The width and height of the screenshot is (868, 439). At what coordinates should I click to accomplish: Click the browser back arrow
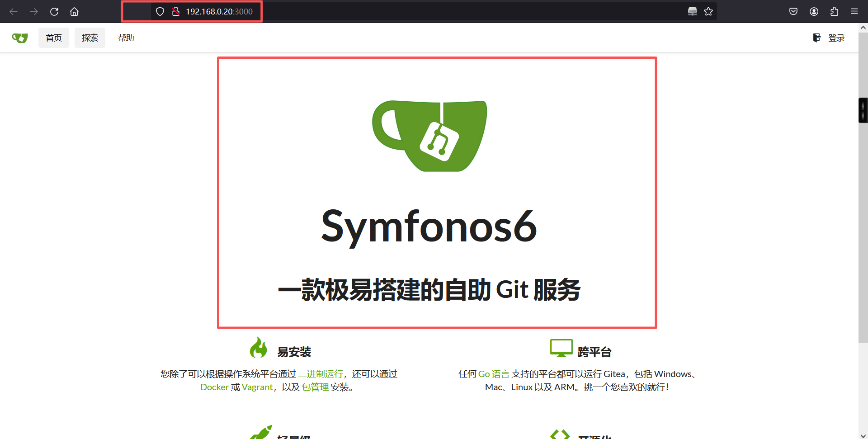pyautogui.click(x=14, y=12)
